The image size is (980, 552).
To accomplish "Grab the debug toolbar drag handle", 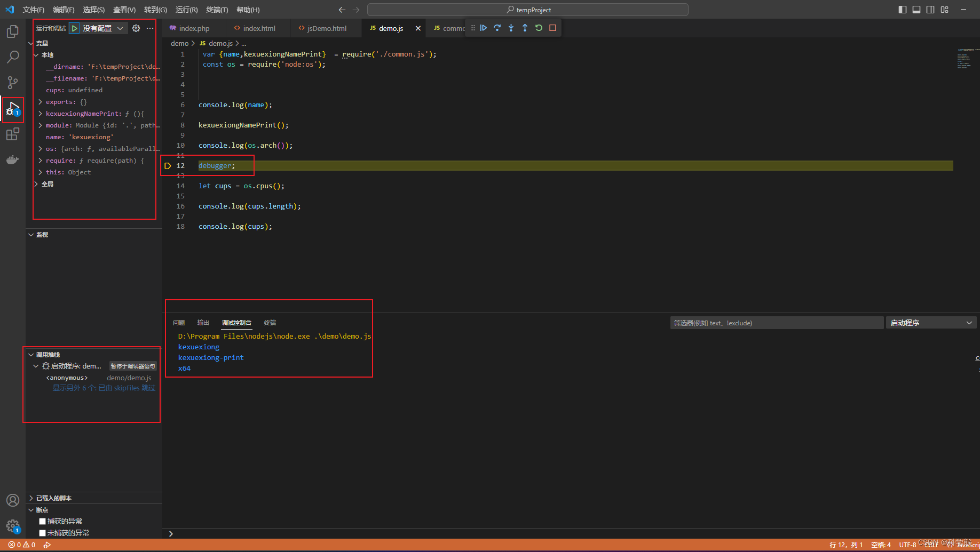I will 473,28.
